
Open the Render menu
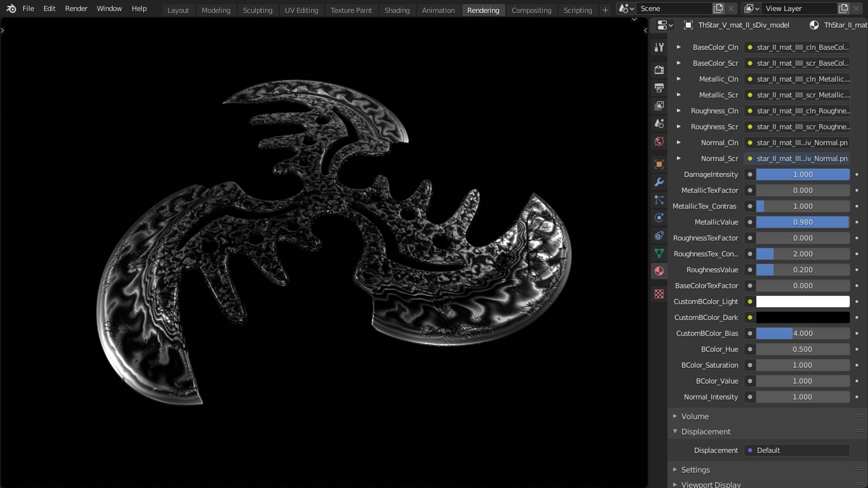(76, 9)
